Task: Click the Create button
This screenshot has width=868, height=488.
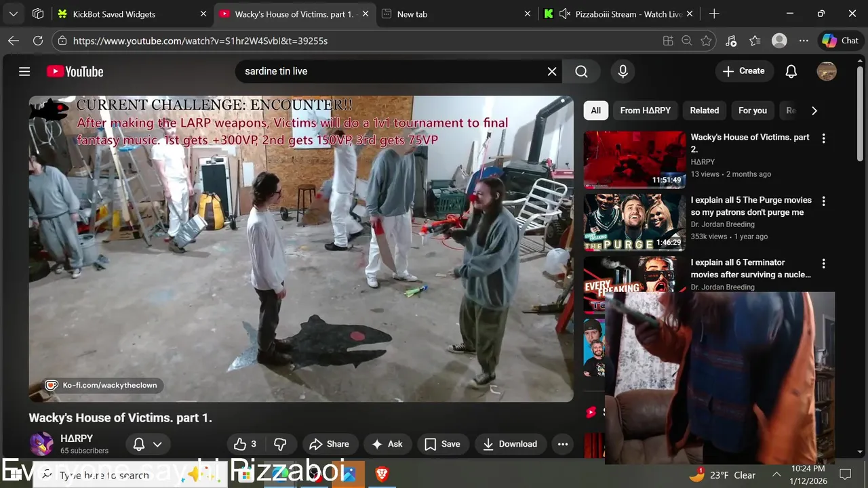Action: pyautogui.click(x=744, y=71)
